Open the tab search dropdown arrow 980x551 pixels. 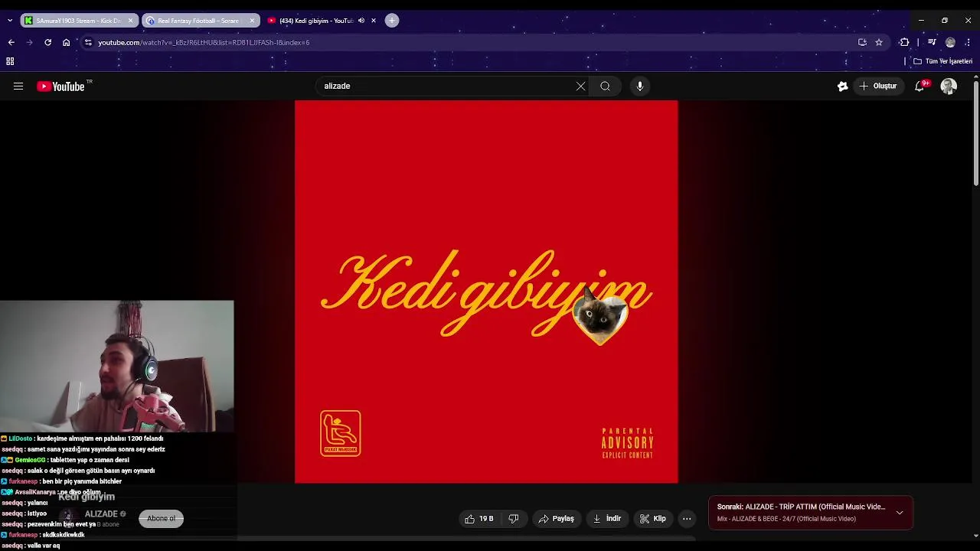pos(9,21)
